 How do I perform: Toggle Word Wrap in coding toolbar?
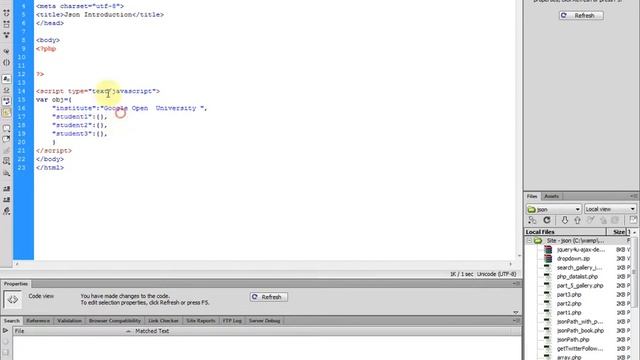7,101
